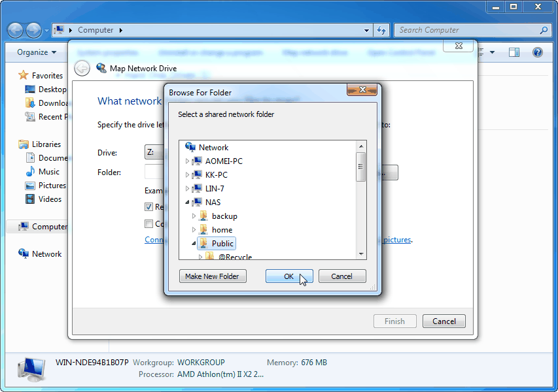Select Desktop under Favorites
The height and width of the screenshot is (392, 558).
(x=44, y=89)
